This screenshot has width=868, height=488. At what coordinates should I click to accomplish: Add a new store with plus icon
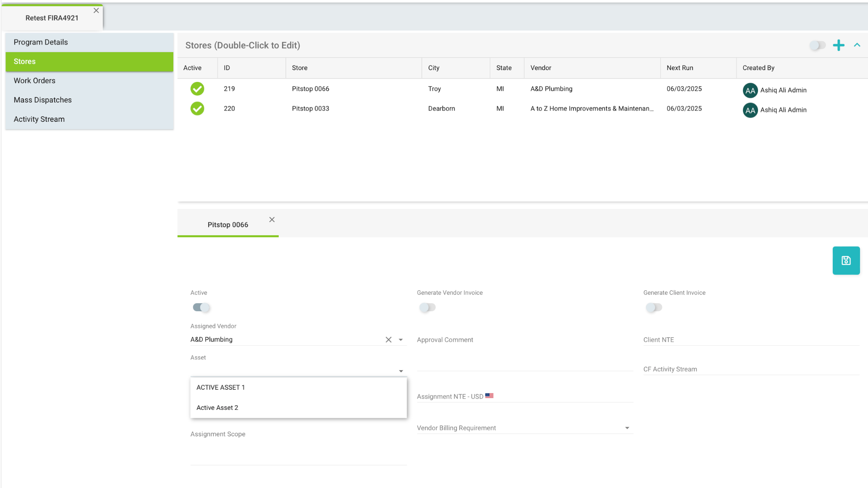[x=838, y=45]
